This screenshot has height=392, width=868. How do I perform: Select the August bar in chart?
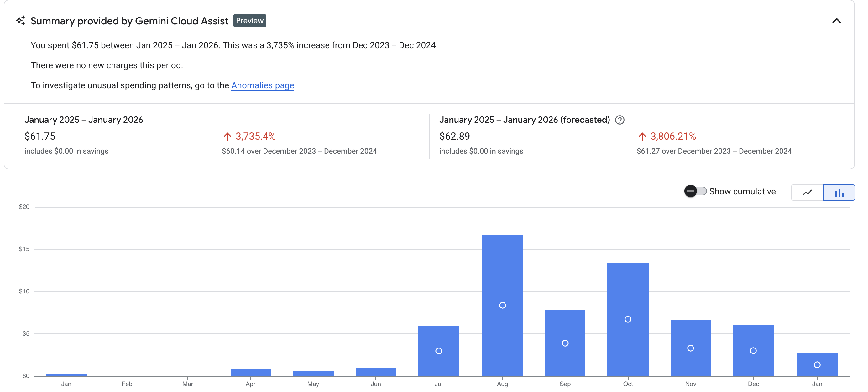pyautogui.click(x=502, y=305)
